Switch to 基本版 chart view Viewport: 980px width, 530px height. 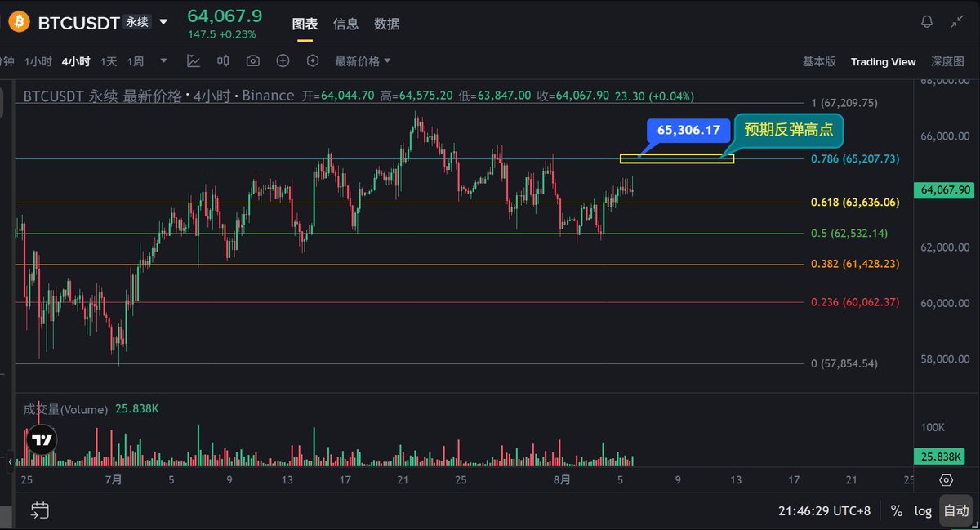point(819,61)
